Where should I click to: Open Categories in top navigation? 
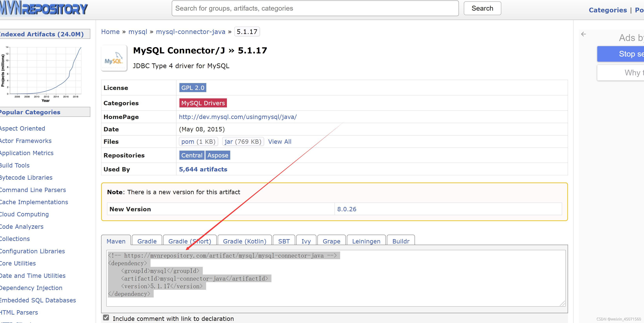(x=608, y=10)
